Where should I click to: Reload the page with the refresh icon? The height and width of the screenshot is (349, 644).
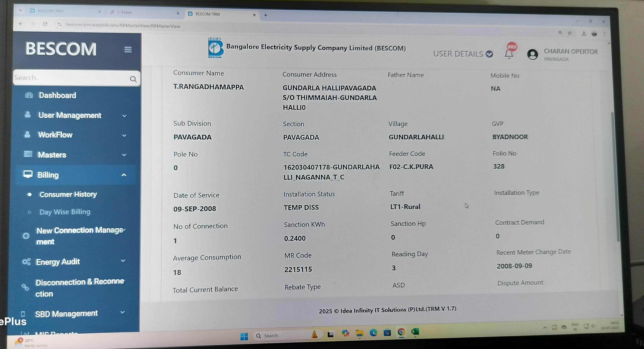point(45,24)
